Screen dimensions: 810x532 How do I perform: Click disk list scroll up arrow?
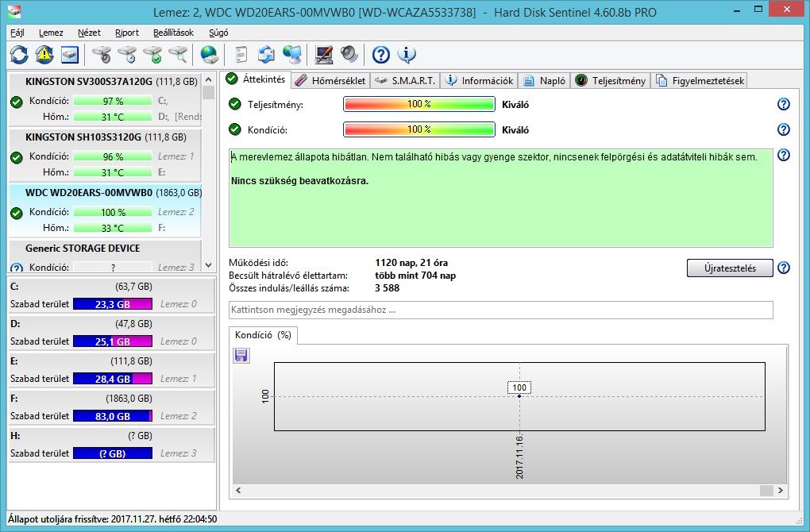coord(208,79)
